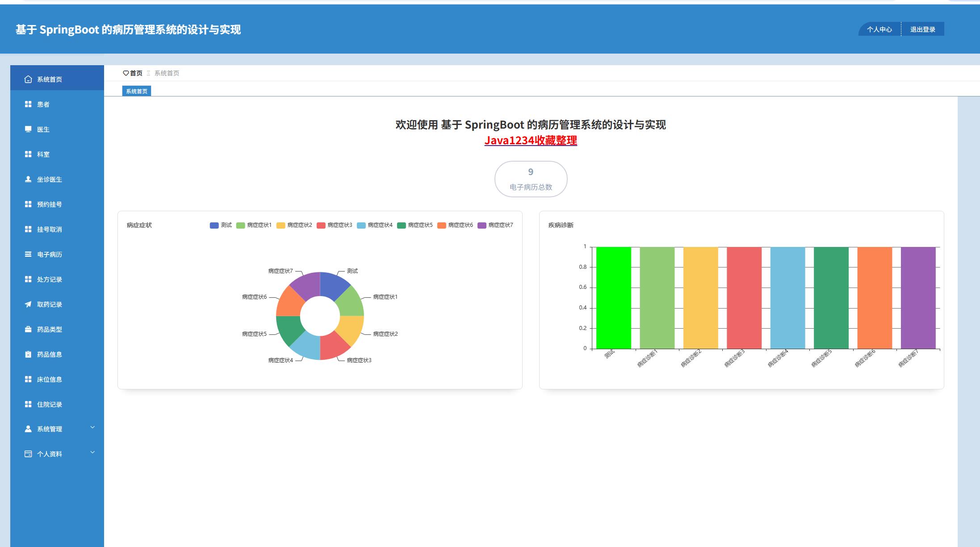The image size is (980, 547).
Task: Expand the 系统管理 menu
Action: (49, 428)
